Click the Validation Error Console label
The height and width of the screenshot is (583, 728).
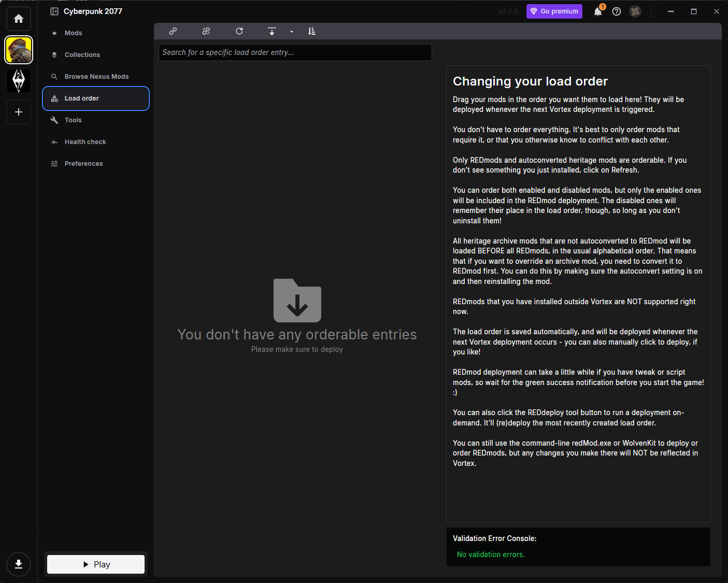(x=495, y=538)
